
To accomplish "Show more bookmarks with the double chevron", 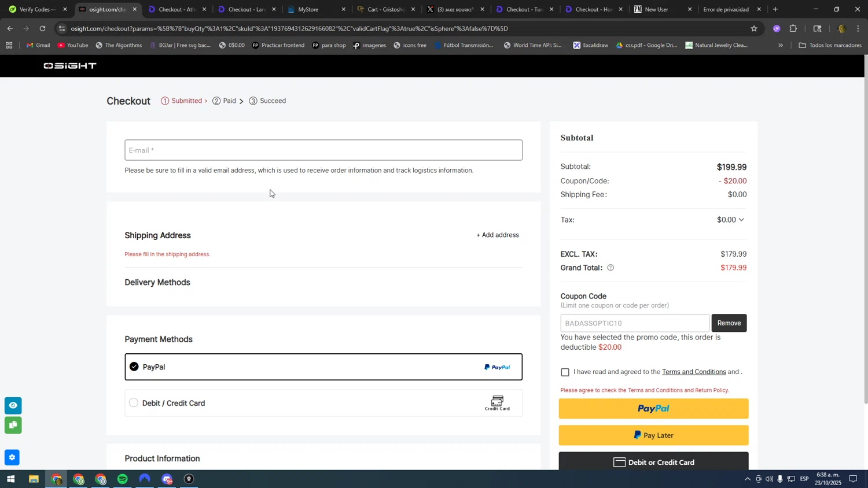I will pyautogui.click(x=781, y=45).
